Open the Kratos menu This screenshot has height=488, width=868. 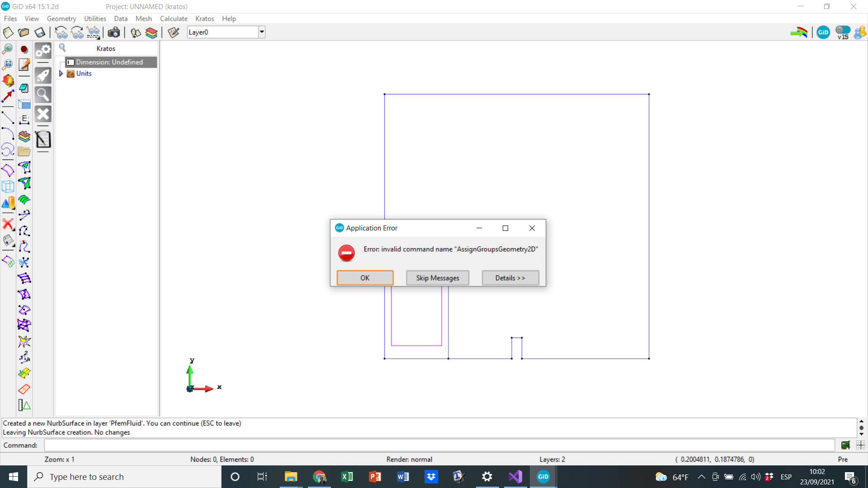click(x=205, y=19)
